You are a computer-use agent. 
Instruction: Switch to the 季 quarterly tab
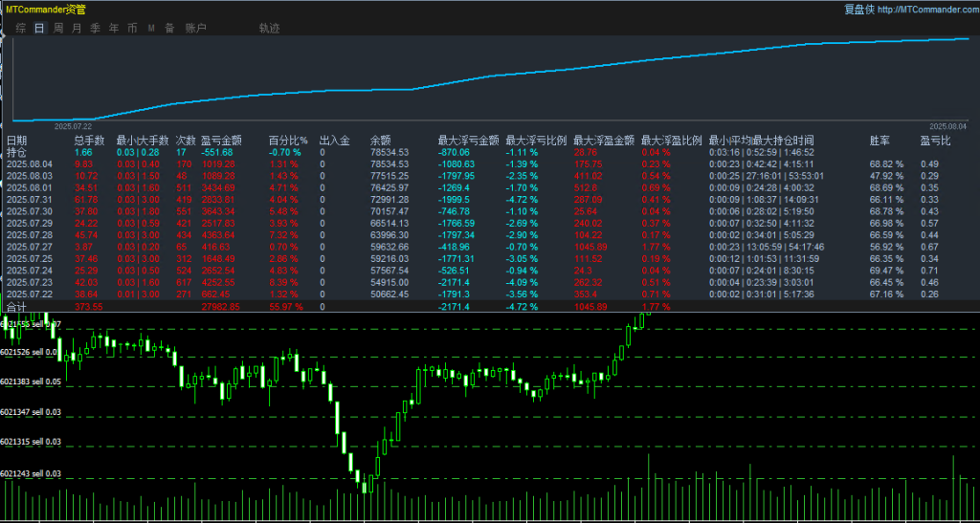tap(95, 29)
